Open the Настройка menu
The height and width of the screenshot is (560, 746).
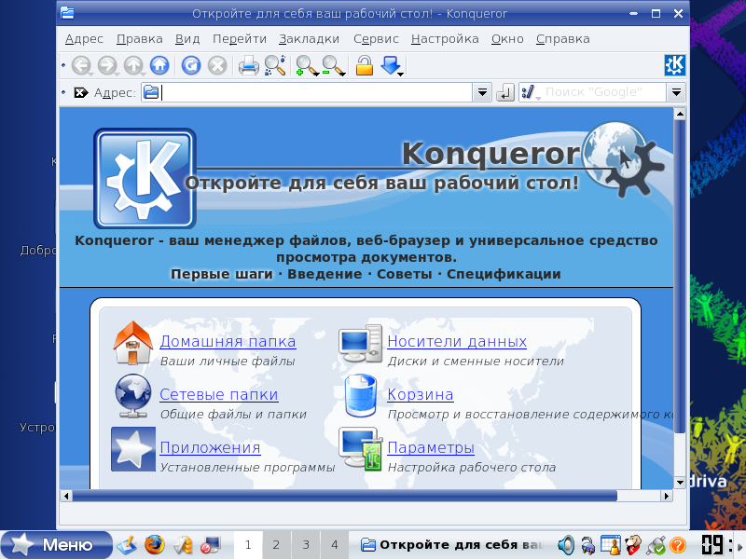pyautogui.click(x=445, y=39)
